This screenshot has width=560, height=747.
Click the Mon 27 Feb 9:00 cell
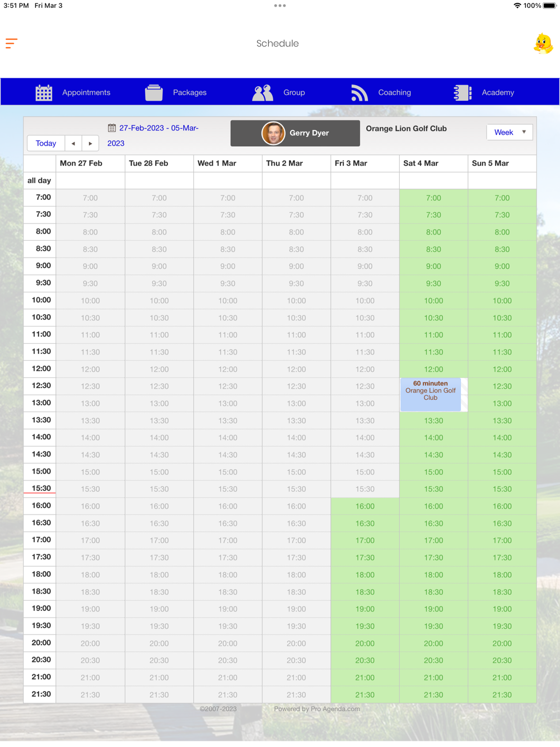90,267
